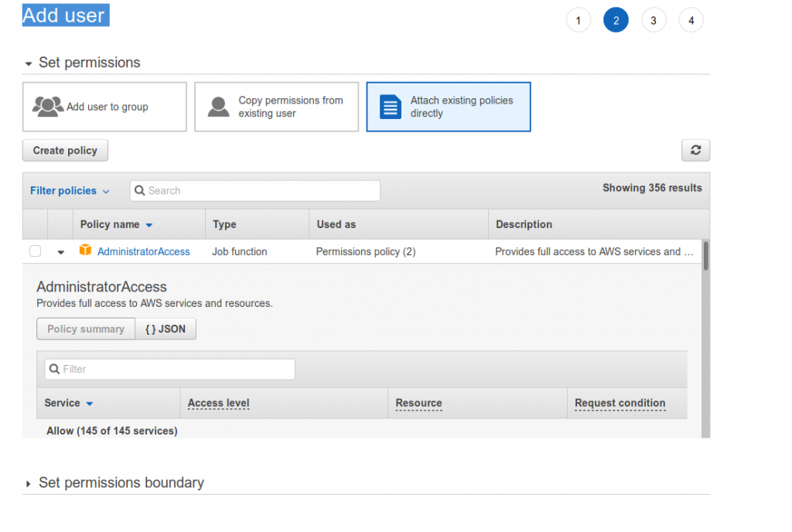Sort by the Policy name column arrow

pos(149,225)
